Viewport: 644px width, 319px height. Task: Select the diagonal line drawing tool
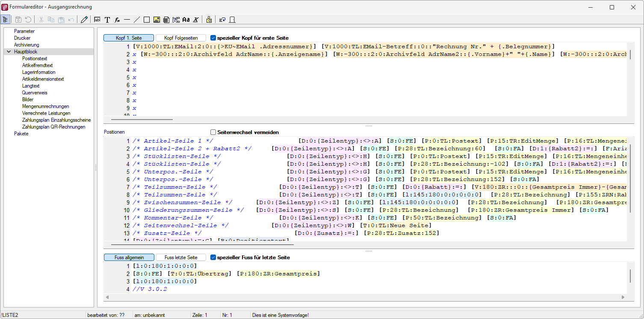(137, 20)
